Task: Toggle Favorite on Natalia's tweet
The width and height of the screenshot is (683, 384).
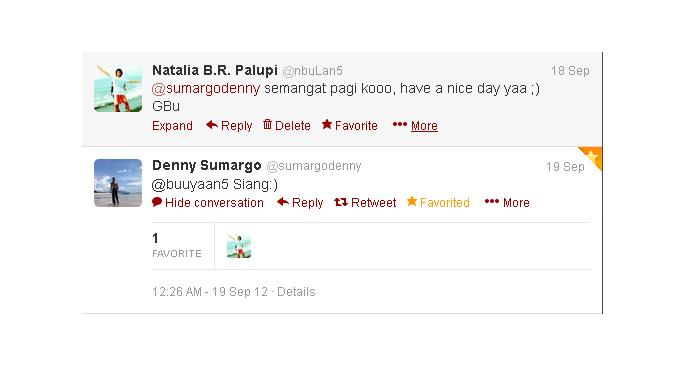Action: pyautogui.click(x=350, y=125)
